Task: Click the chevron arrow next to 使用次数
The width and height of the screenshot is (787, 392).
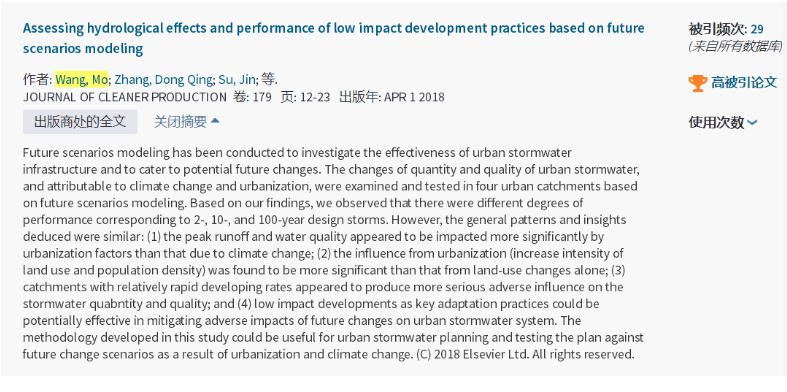Action: (751, 122)
